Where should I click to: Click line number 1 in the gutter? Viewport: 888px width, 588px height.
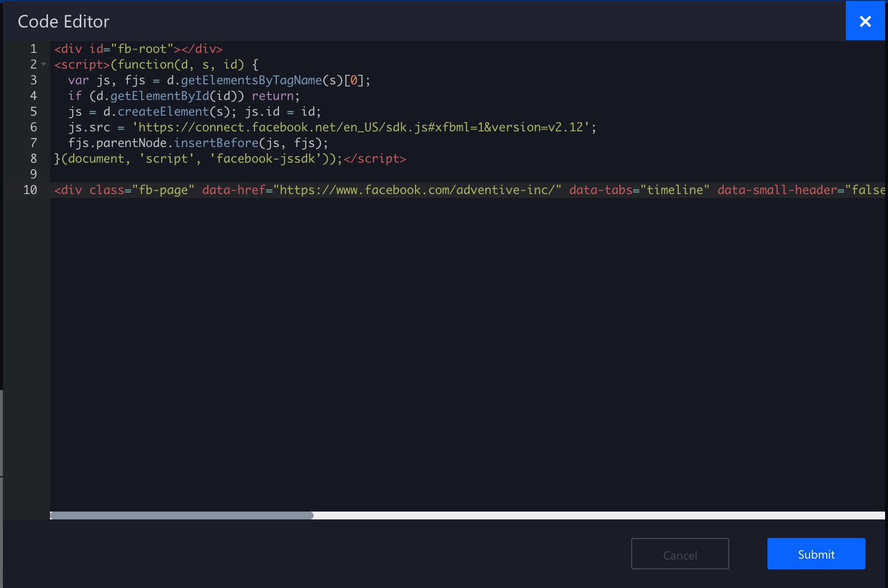[x=33, y=49]
